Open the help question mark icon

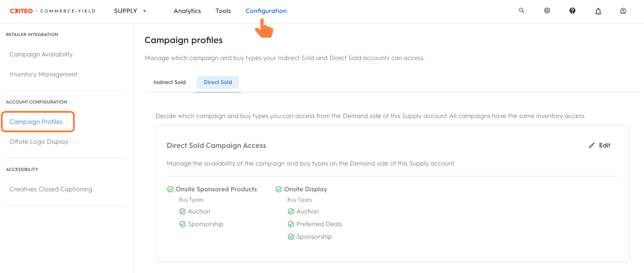click(572, 11)
